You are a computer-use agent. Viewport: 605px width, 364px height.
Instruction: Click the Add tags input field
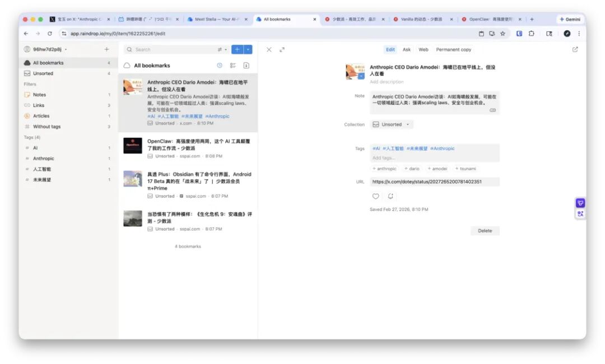pos(435,158)
